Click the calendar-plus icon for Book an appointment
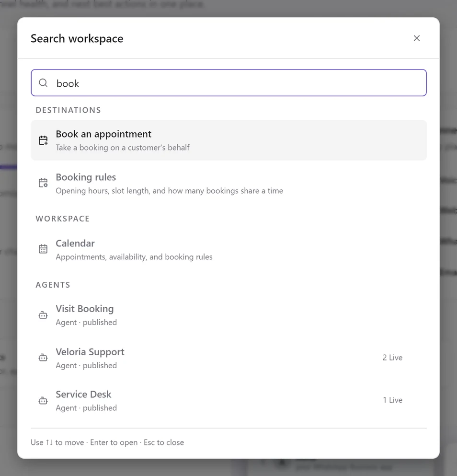 (x=43, y=140)
